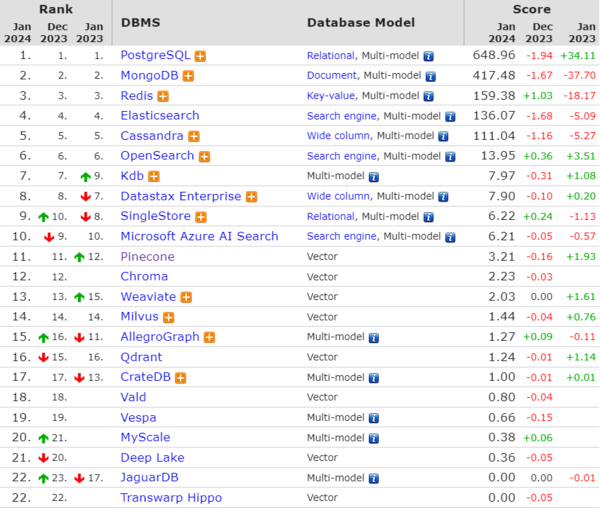Click the info icon in the MongoDB row
The image size is (600, 508).
pyautogui.click(x=431, y=77)
